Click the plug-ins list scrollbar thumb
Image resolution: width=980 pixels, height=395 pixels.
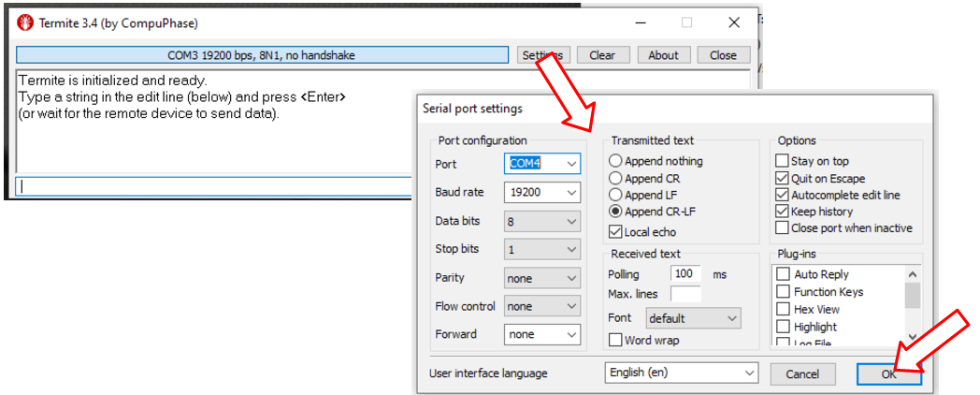pos(913,296)
